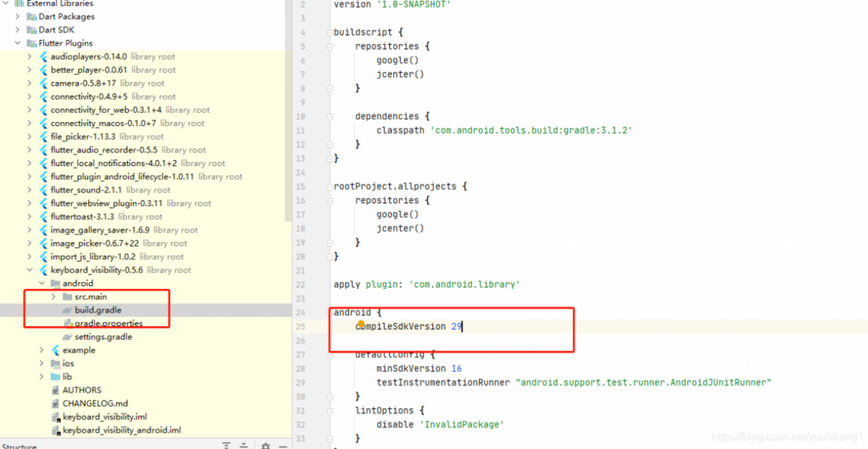The image size is (868, 449).
Task: Expand the src.main folder
Action: pos(53,297)
